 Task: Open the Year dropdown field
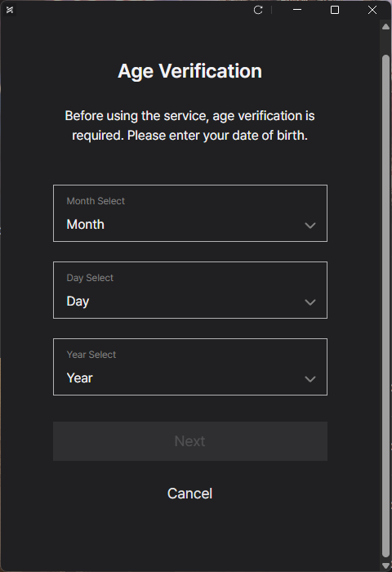[190, 367]
